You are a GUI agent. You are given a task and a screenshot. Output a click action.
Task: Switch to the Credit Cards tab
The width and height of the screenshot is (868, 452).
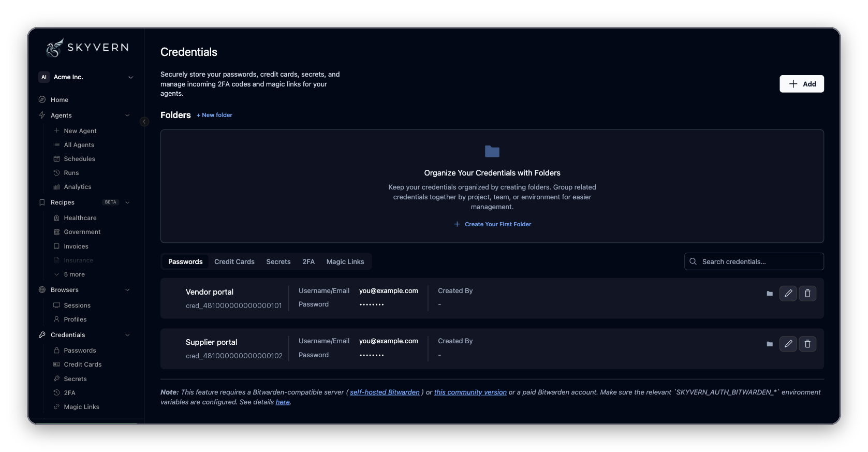click(x=234, y=262)
